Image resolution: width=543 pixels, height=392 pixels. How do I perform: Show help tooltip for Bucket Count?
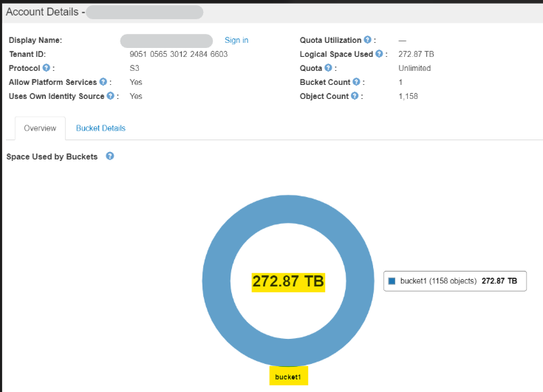coord(356,82)
